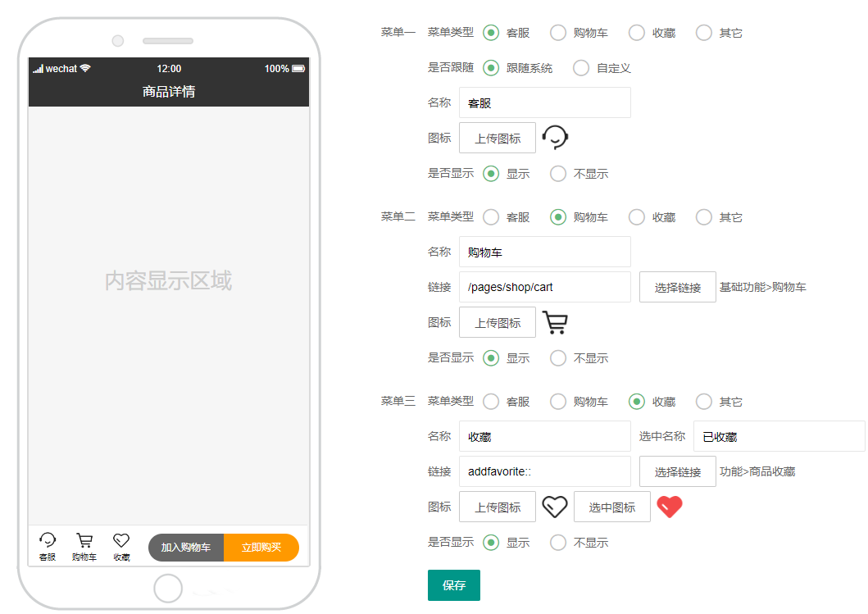Image resolution: width=868 pixels, height=614 pixels.
Task: Tap the heart favorite icon in phone preview
Action: click(121, 540)
